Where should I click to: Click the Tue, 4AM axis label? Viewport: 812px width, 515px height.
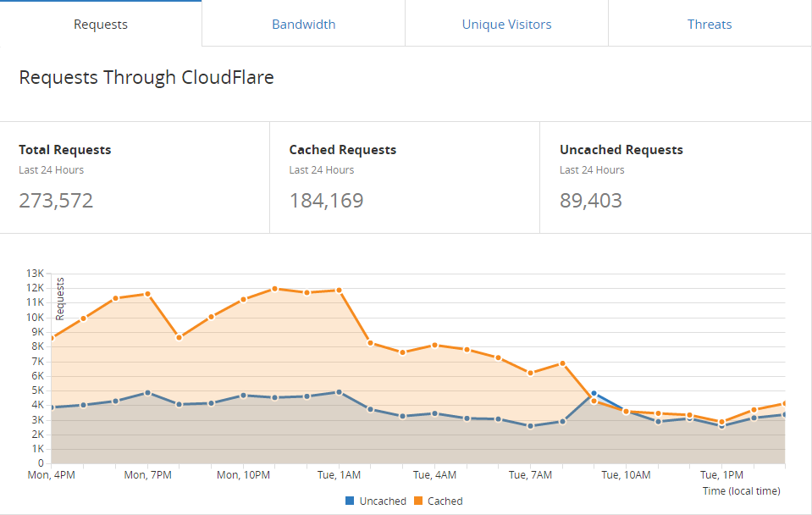[x=435, y=474]
